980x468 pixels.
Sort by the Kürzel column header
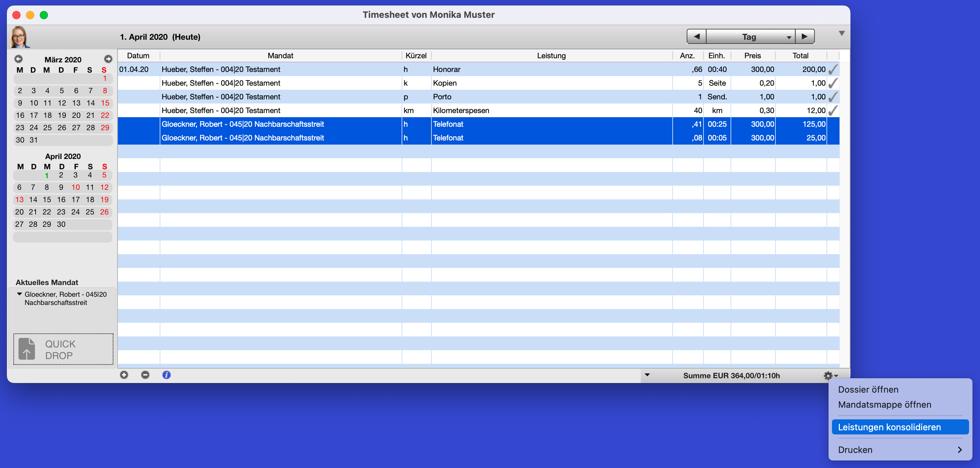(416, 56)
